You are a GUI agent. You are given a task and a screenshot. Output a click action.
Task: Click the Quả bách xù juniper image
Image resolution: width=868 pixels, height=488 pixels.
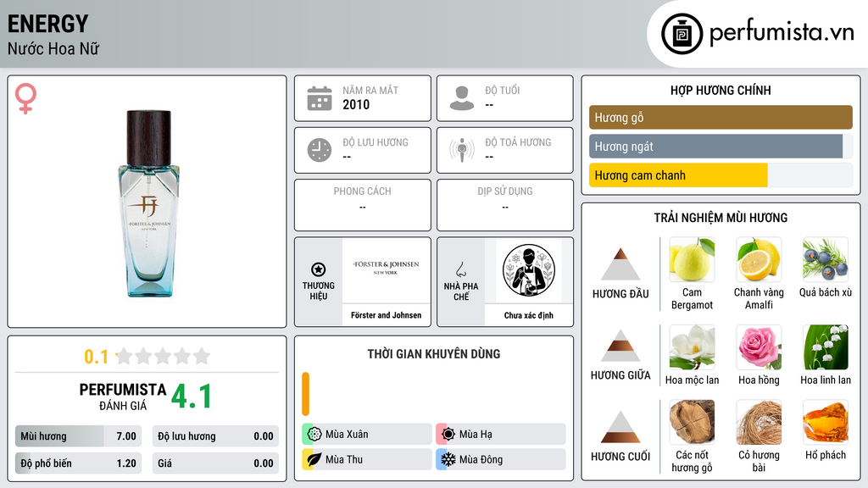pyautogui.click(x=826, y=259)
